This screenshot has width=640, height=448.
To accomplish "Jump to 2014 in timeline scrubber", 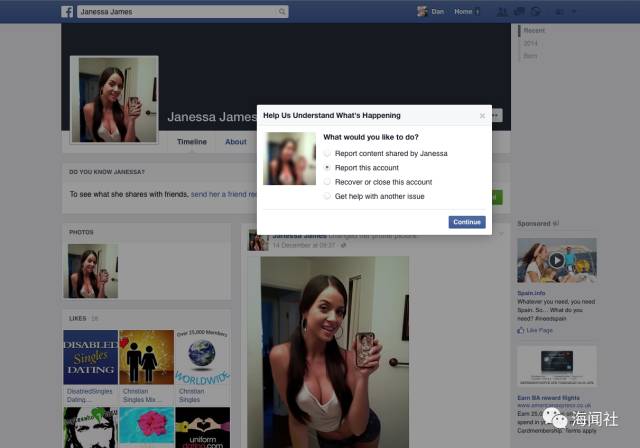I will [531, 43].
